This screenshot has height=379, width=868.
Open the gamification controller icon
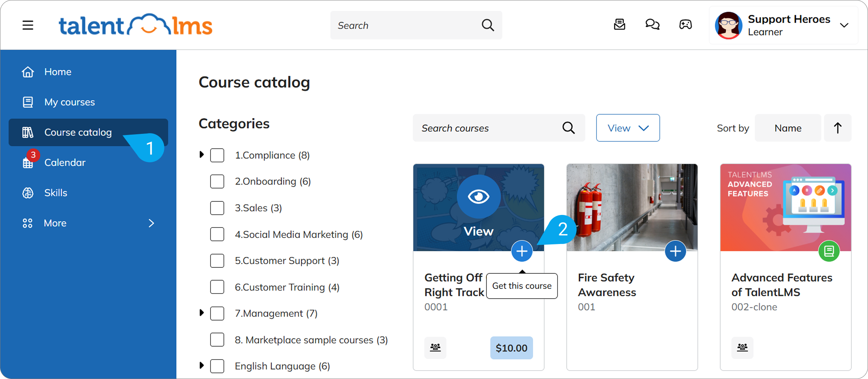tap(686, 25)
